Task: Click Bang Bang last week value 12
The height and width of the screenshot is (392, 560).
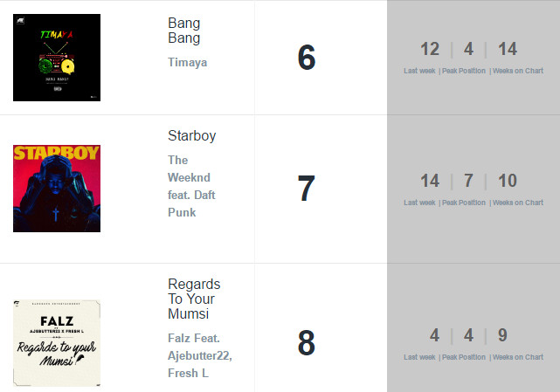Action: 430,49
